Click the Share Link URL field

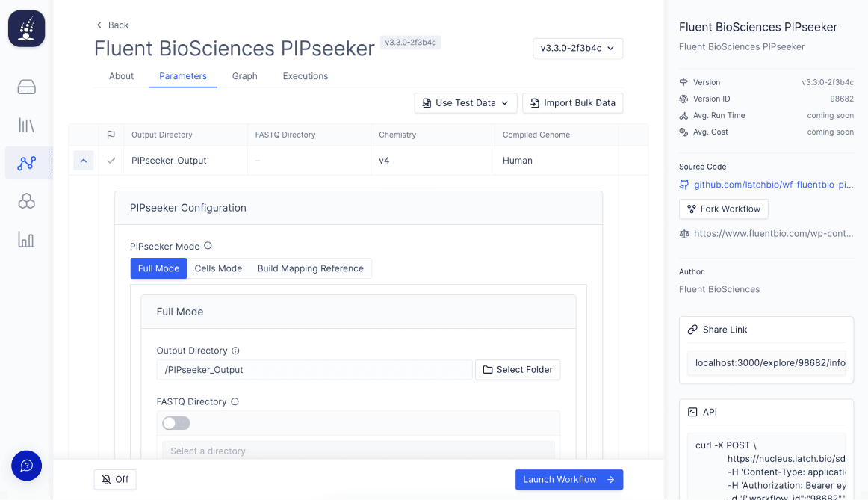tap(766, 363)
